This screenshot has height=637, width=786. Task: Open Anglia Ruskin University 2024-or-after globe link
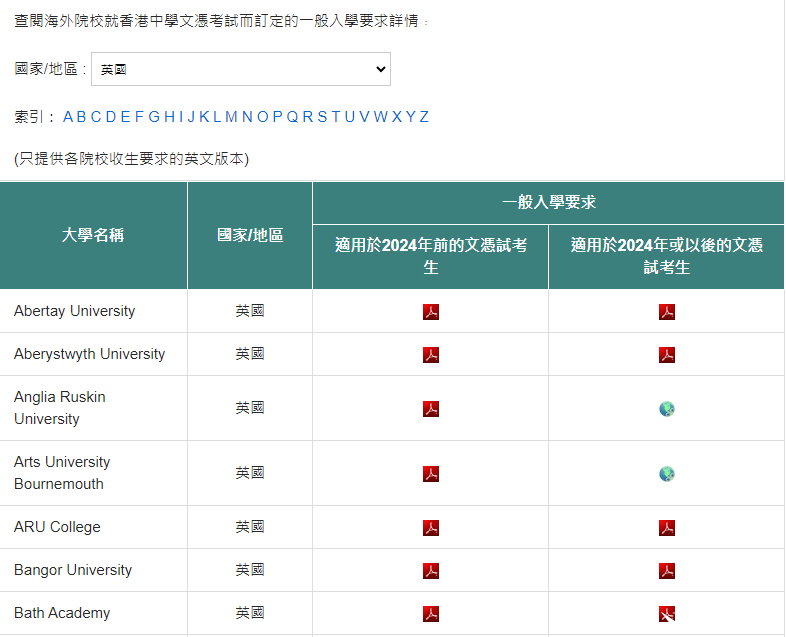(x=667, y=409)
